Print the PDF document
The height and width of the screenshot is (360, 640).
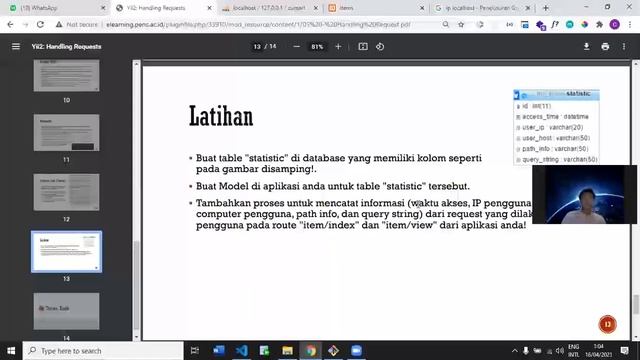(x=605, y=47)
